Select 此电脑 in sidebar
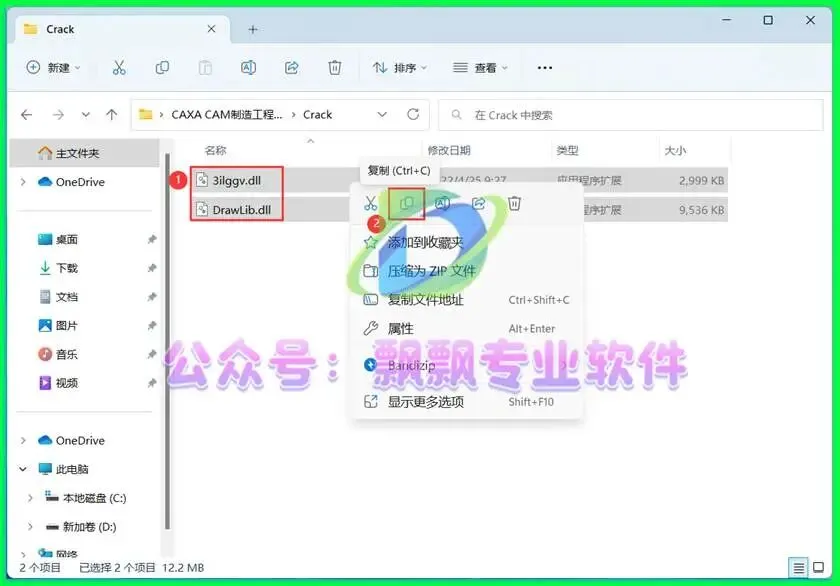 click(72, 469)
